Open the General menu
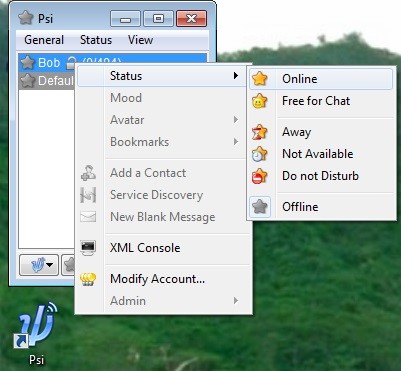The width and height of the screenshot is (401, 371). 44,40
